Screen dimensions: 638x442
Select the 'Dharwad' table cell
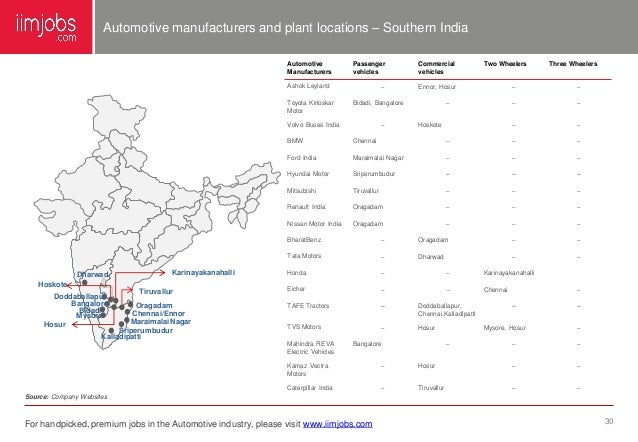430,257
